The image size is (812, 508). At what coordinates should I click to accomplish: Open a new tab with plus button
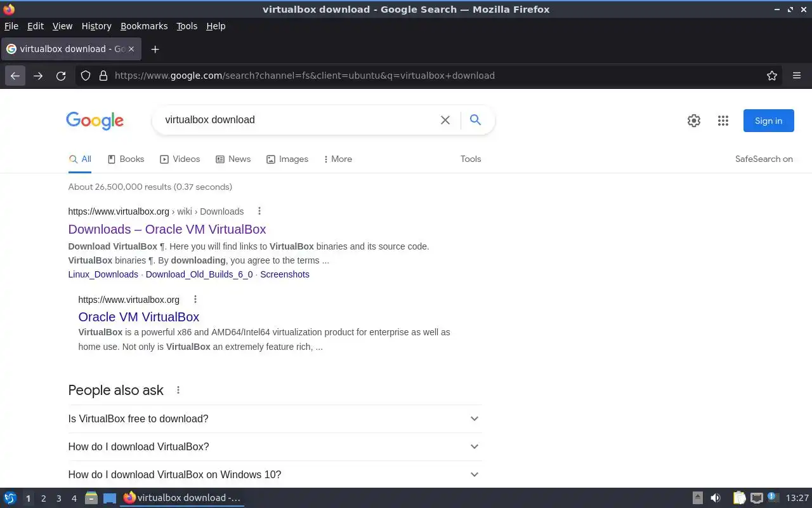[155, 49]
